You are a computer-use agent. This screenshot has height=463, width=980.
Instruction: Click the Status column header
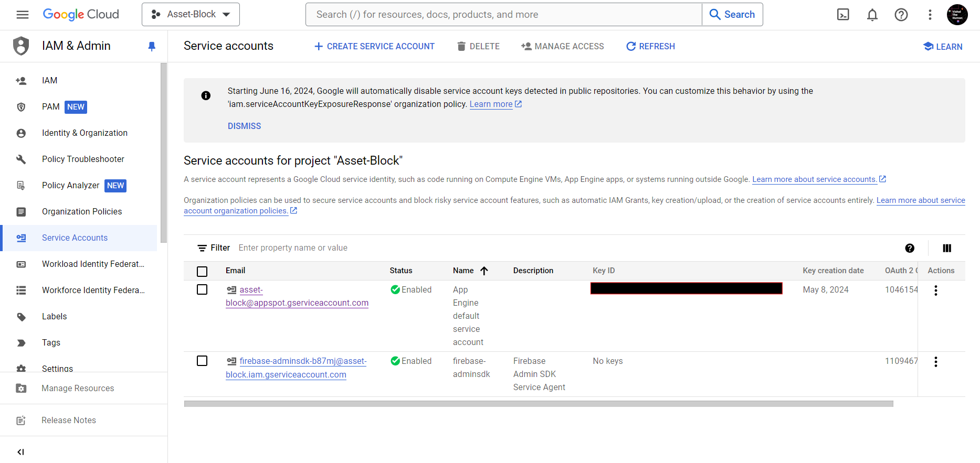[401, 271]
